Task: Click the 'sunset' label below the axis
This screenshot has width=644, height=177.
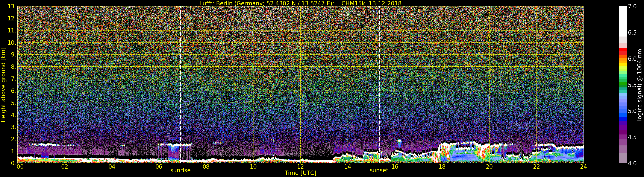Action: [379, 170]
